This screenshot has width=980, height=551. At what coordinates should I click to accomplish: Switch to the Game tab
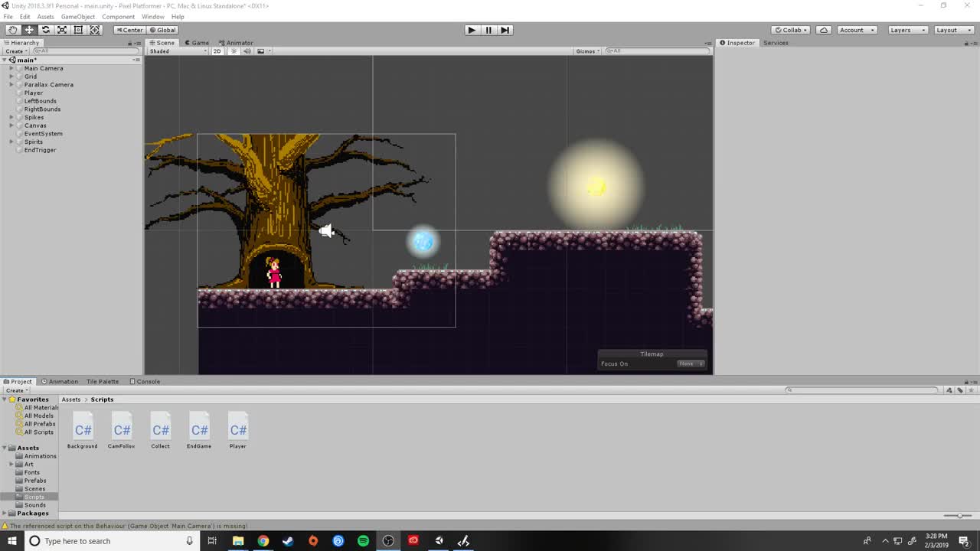[197, 43]
